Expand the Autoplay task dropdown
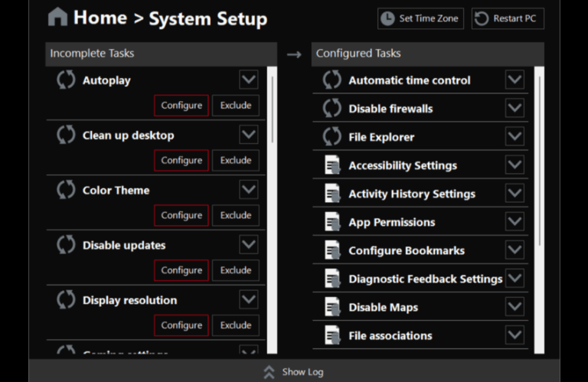Screen dimensions: 588x382 click(249, 80)
